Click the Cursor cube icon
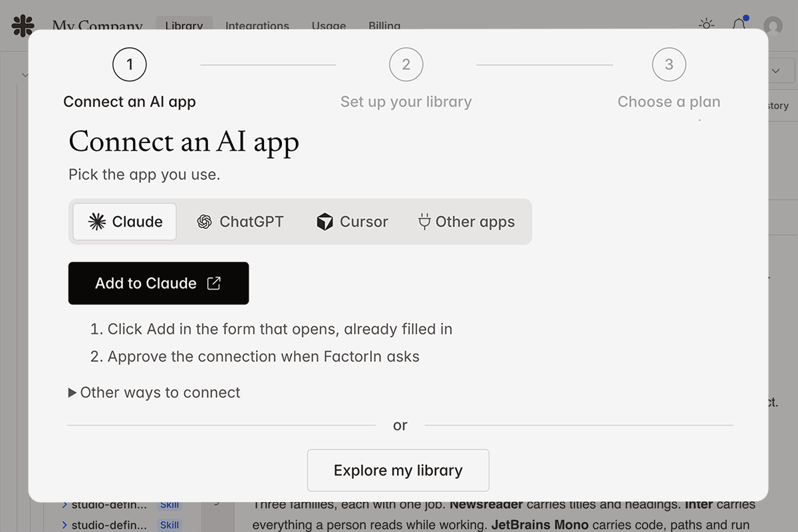Image resolution: width=798 pixels, height=532 pixels. [325, 222]
